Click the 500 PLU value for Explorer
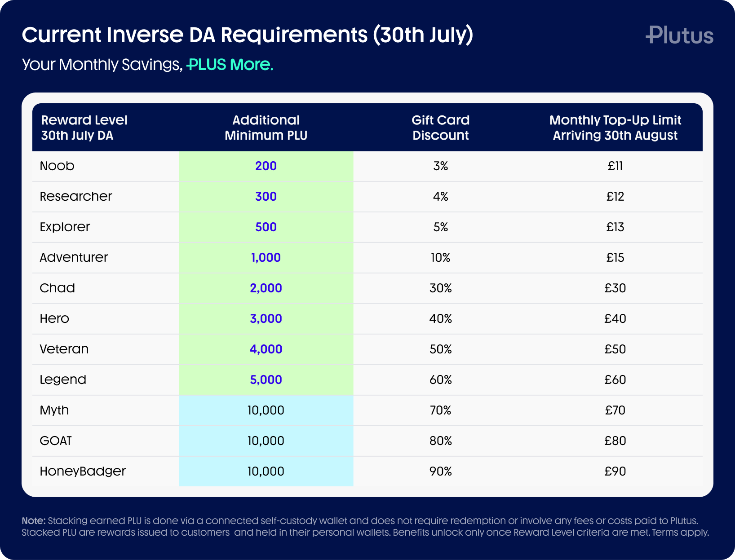735x560 pixels. pyautogui.click(x=266, y=227)
